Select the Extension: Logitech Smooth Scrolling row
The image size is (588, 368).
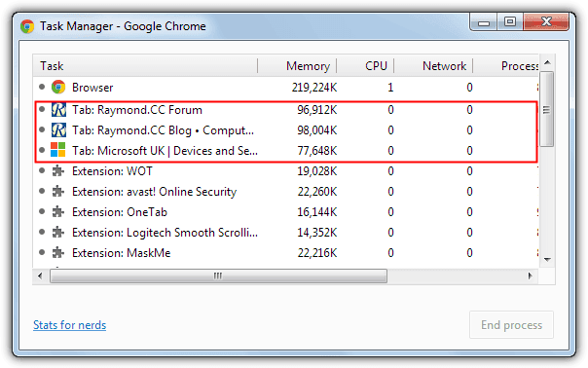pyautogui.click(x=286, y=233)
